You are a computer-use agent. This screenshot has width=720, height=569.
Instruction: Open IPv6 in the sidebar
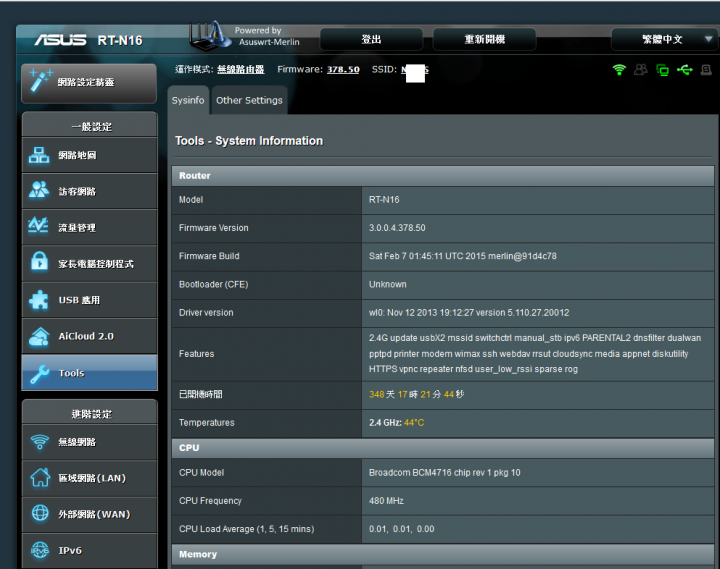[x=90, y=550]
